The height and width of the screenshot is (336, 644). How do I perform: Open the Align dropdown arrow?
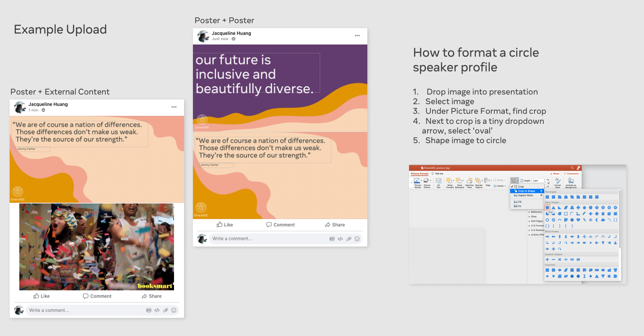(491, 181)
